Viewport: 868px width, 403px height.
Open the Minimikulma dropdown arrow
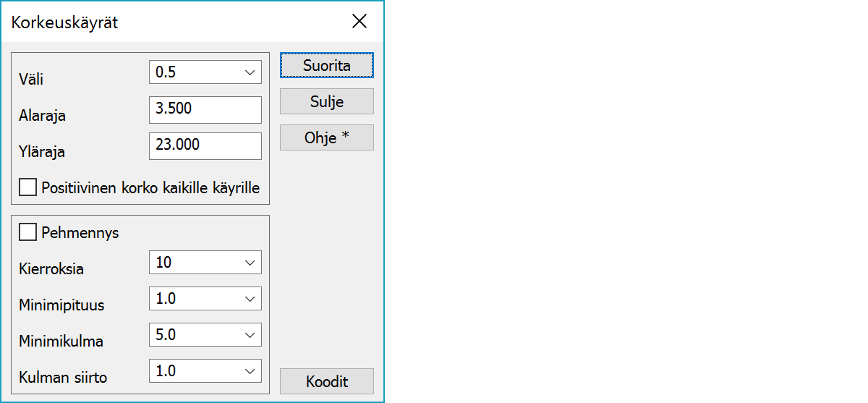pyautogui.click(x=250, y=335)
